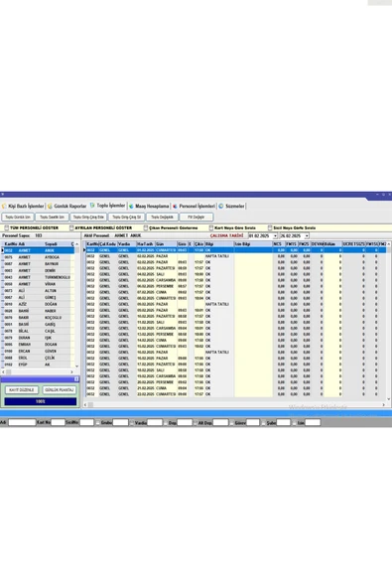Image resolution: width=392 pixels, height=588 pixels.
Task: Click the attendance grid horizontal scroll-right arrow
Action: point(383,405)
